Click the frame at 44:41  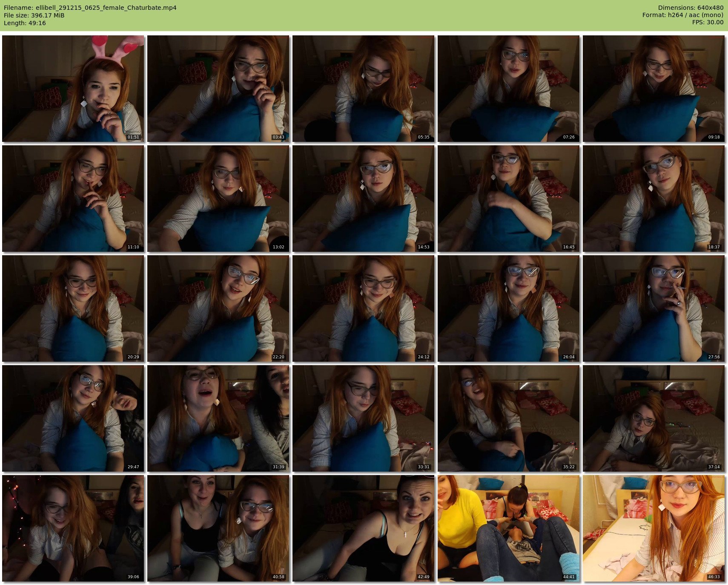point(509,528)
